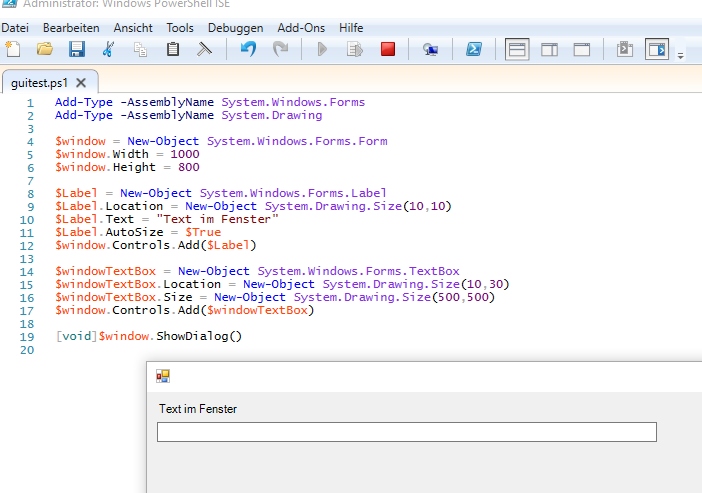Launch PowerShell.exe from the toolbar
Viewport: 702px width, 493px height.
pyautogui.click(x=476, y=49)
